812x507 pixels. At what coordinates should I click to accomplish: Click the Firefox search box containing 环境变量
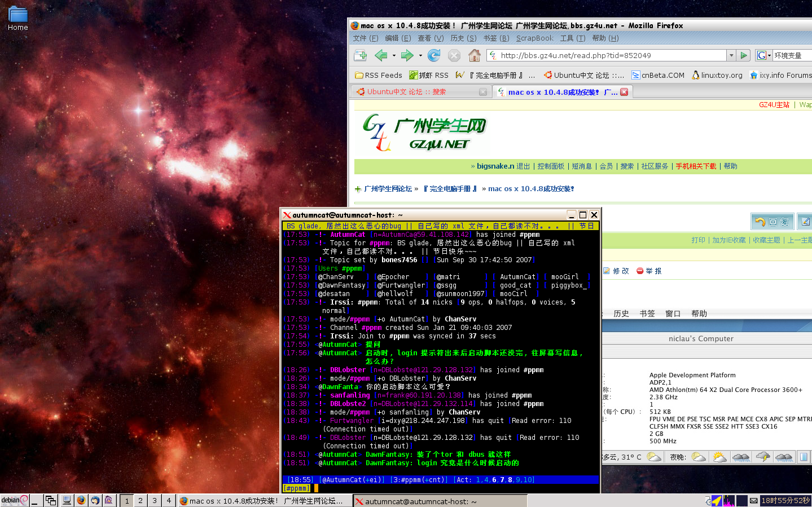[x=792, y=55]
